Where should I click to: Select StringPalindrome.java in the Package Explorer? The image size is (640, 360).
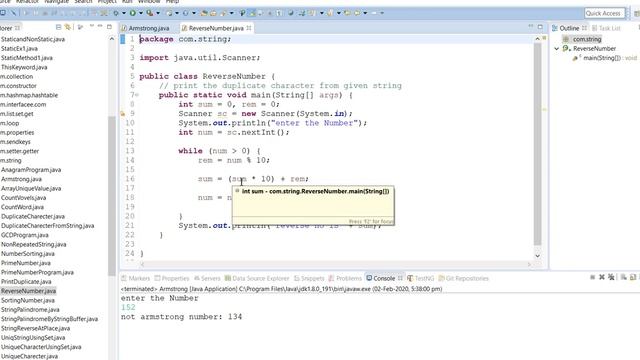[x=30, y=310]
